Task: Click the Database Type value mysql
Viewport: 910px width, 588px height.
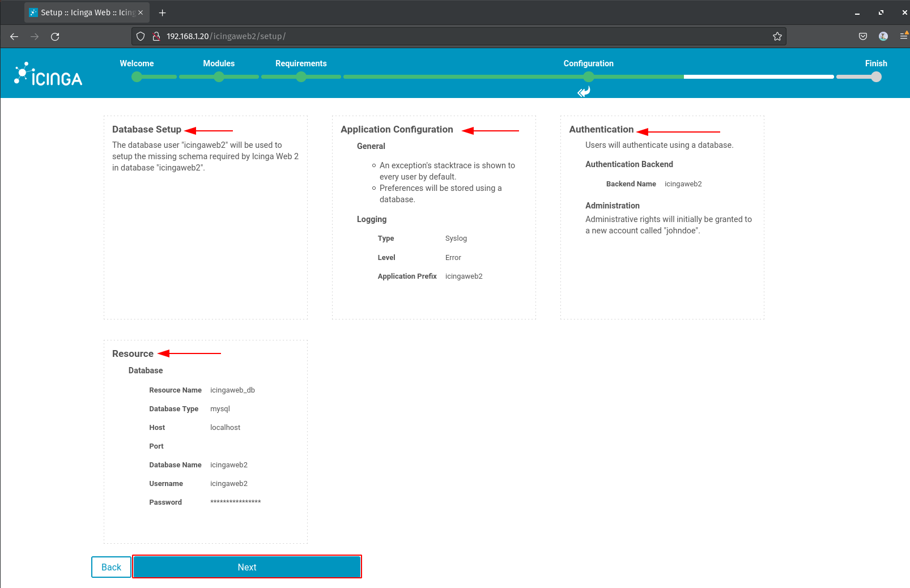Action: click(220, 409)
